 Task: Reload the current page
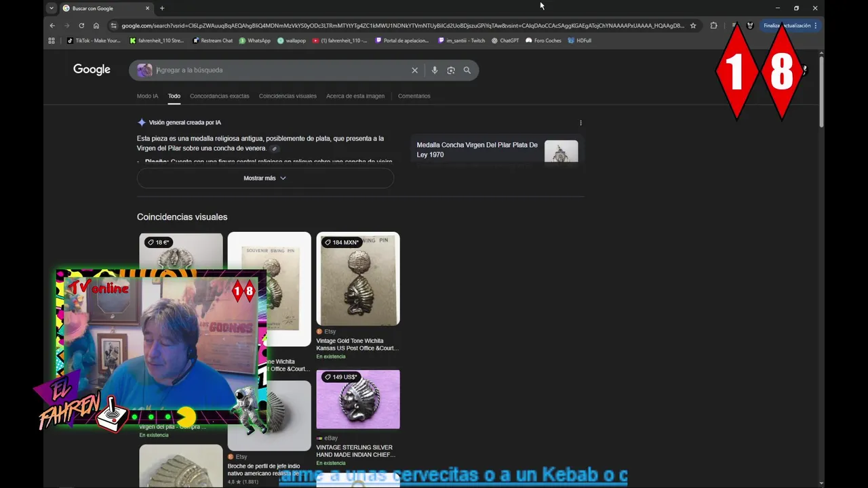(x=81, y=26)
